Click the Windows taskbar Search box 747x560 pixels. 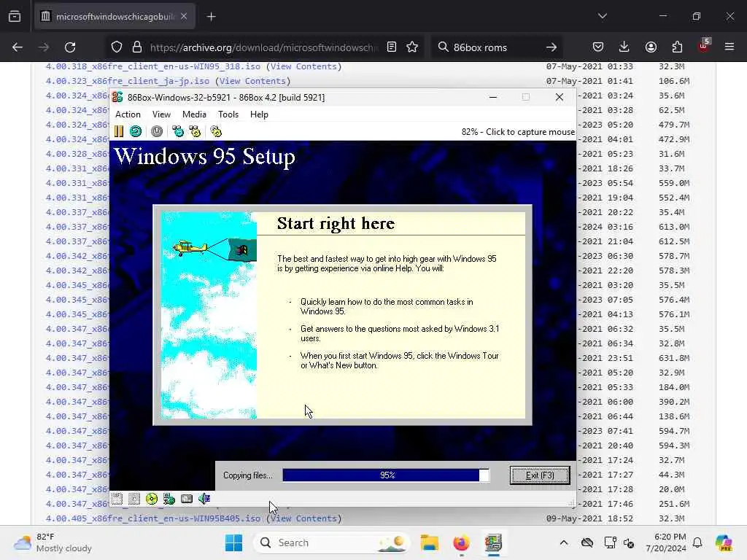pyautogui.click(x=332, y=542)
